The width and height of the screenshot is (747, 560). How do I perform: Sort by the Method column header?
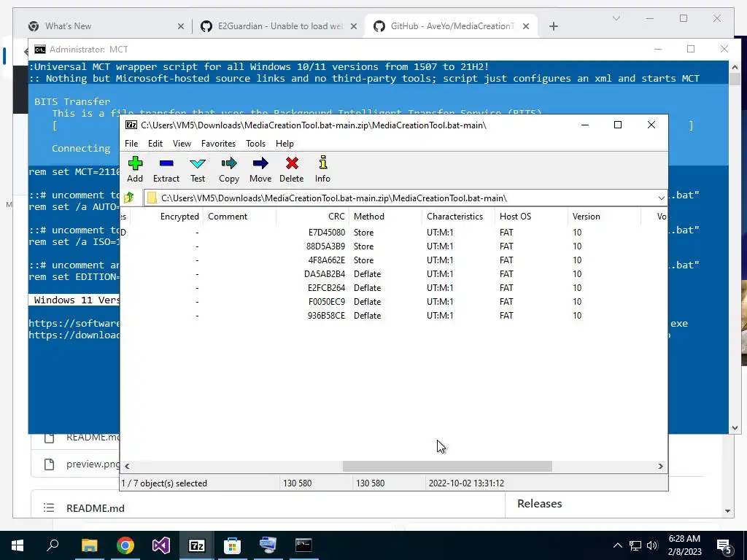(385, 216)
